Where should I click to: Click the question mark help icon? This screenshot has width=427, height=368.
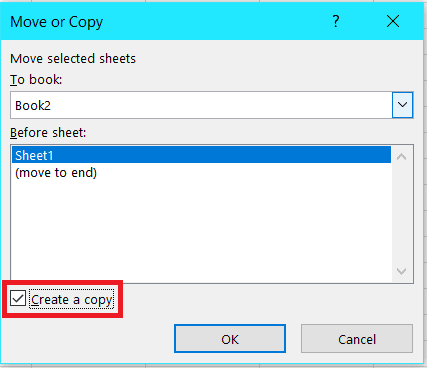point(336,21)
